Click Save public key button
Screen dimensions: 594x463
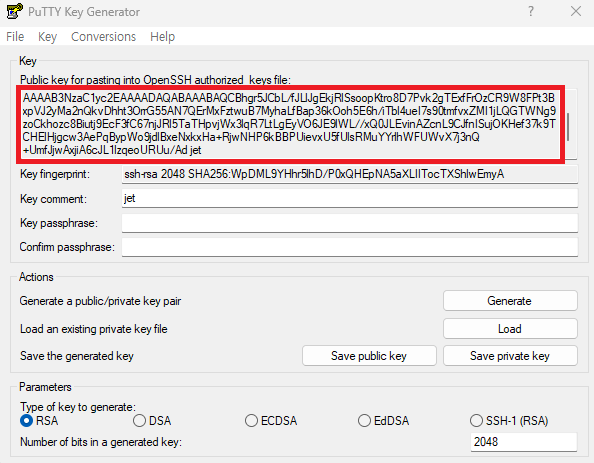click(369, 356)
